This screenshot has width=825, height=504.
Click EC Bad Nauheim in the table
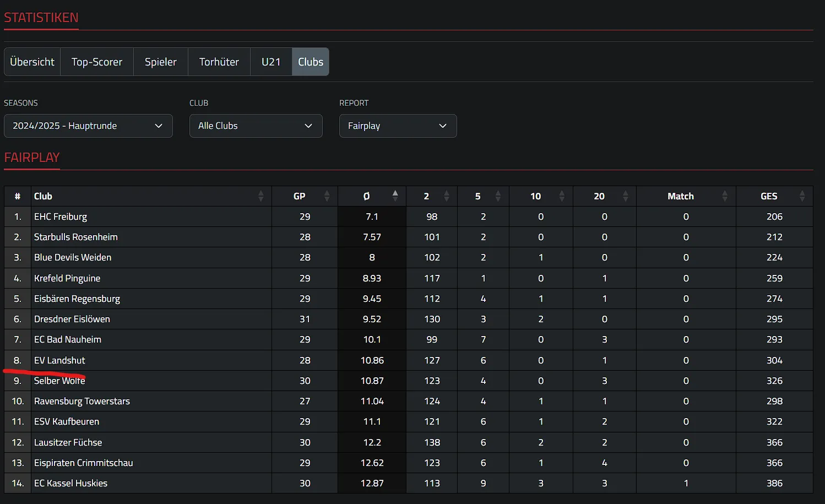coord(68,339)
